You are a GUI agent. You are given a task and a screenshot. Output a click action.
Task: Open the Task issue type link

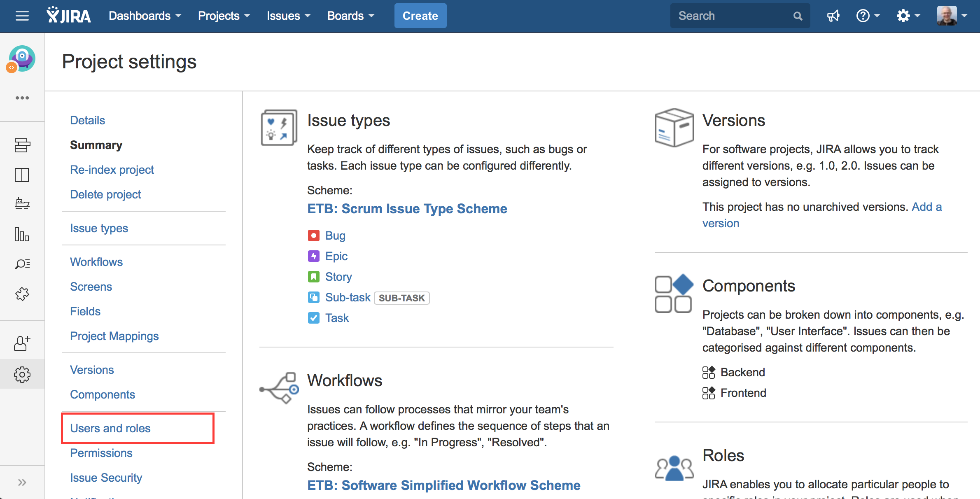[337, 318]
